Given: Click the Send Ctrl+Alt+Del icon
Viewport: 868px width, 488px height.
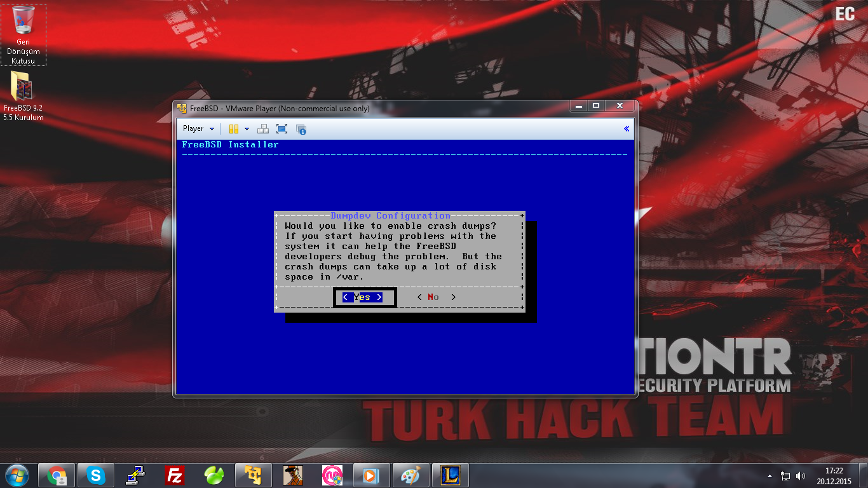Looking at the screenshot, I should [x=263, y=128].
